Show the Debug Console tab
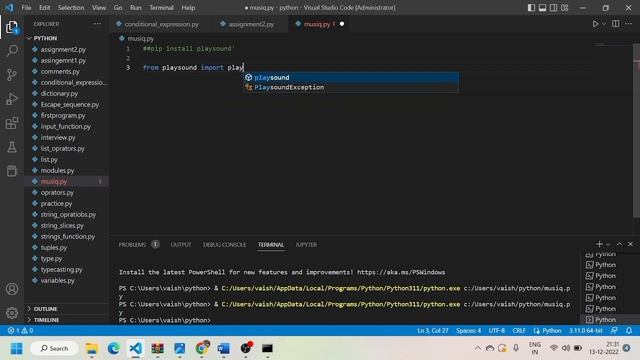Screen dimensions: 640x360 [224, 244]
